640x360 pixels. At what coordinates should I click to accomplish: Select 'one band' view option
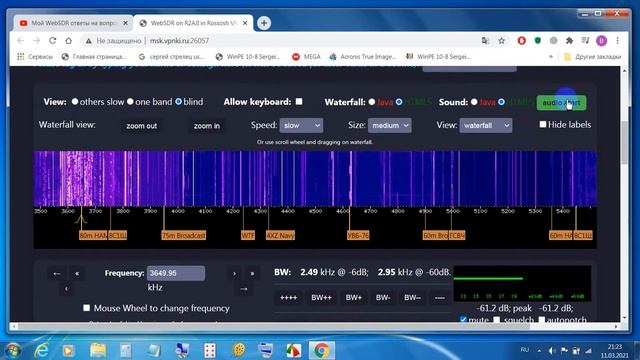pyautogui.click(x=130, y=101)
